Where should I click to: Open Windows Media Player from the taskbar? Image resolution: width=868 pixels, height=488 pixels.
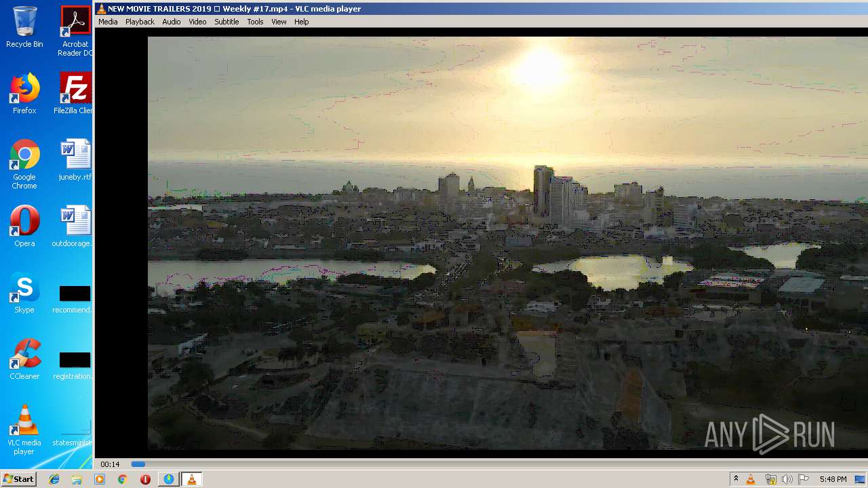click(x=100, y=479)
